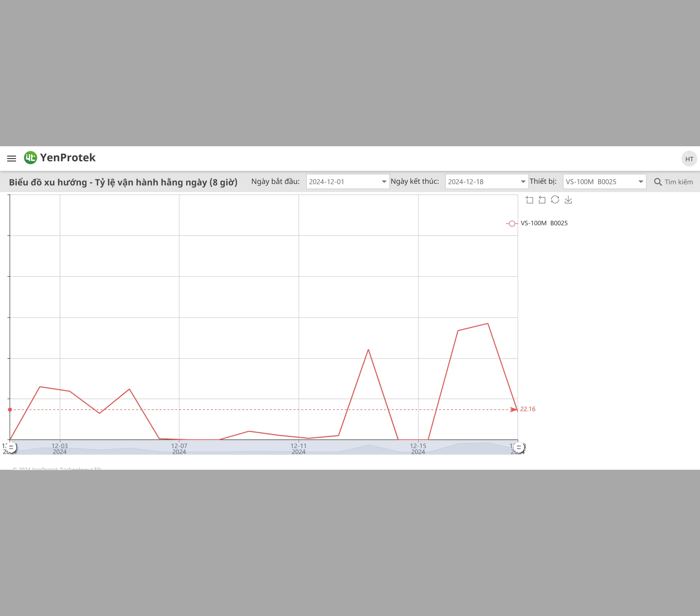Open the hamburger navigation menu
700x616 pixels.
click(x=12, y=158)
